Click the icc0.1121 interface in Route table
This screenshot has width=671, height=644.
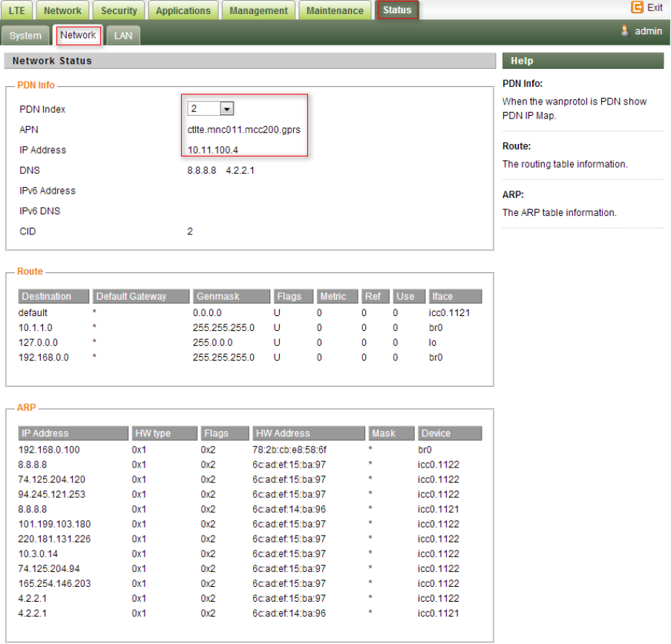click(x=449, y=313)
